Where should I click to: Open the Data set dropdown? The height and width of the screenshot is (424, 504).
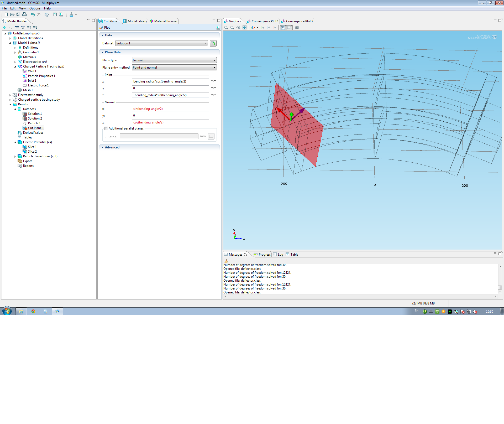click(x=162, y=43)
